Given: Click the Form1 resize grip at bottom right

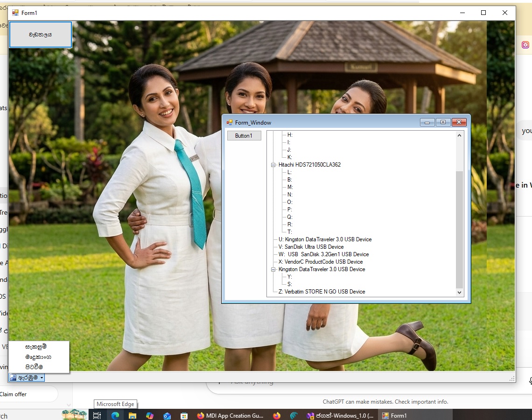Looking at the screenshot, I should [x=511, y=379].
